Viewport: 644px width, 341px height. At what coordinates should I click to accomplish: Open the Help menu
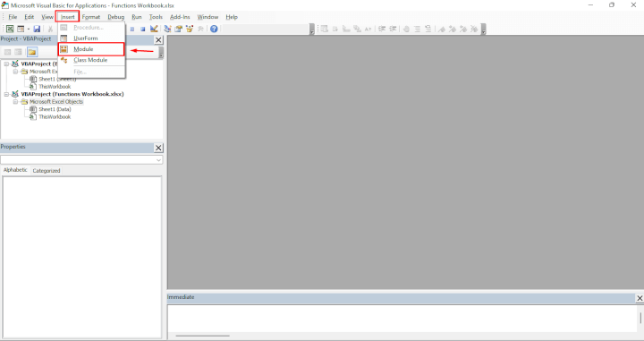(232, 17)
